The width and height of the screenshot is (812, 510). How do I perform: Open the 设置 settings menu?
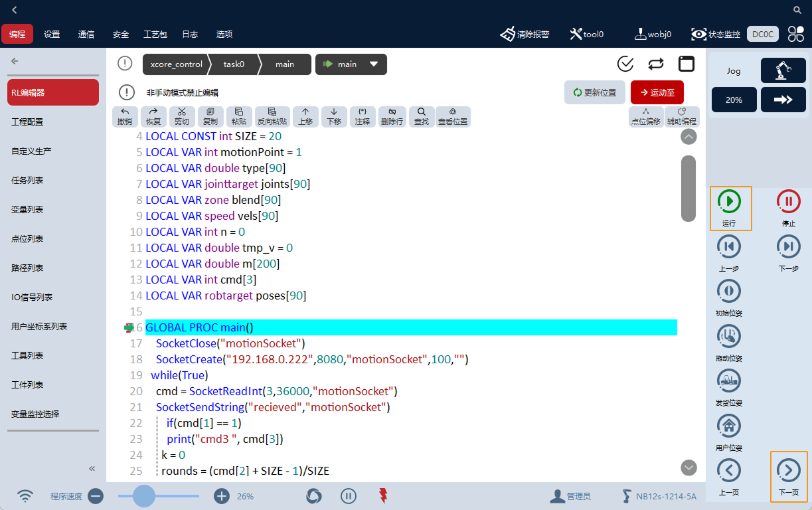(52, 34)
